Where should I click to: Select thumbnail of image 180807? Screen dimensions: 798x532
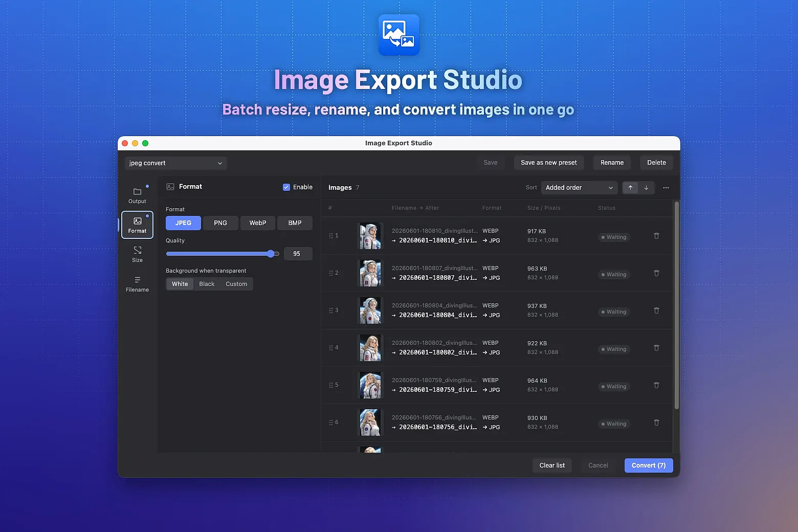pos(370,273)
